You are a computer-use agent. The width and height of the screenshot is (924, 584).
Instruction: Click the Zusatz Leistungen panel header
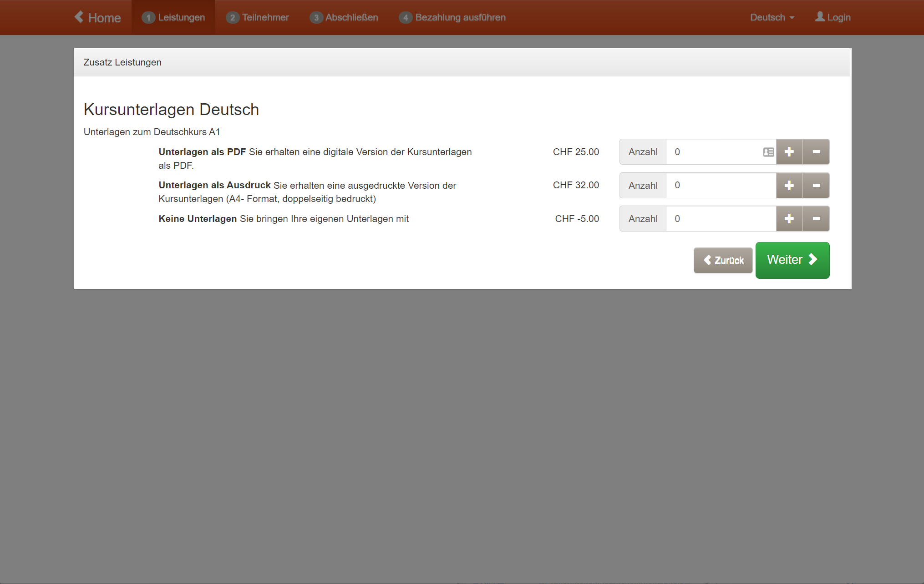tap(122, 62)
